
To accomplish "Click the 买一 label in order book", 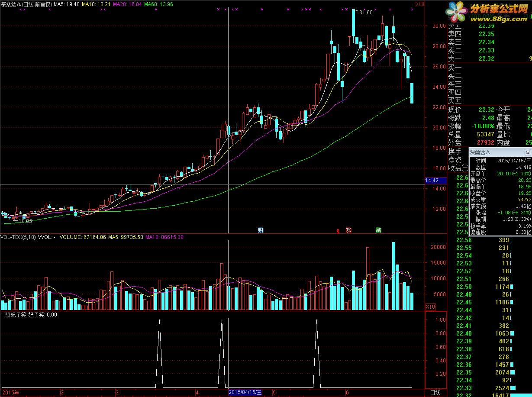I will click(x=455, y=67).
